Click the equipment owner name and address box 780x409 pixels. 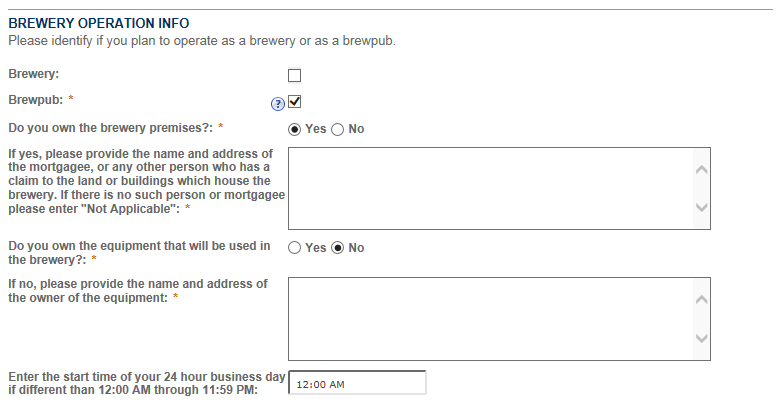tap(490, 318)
